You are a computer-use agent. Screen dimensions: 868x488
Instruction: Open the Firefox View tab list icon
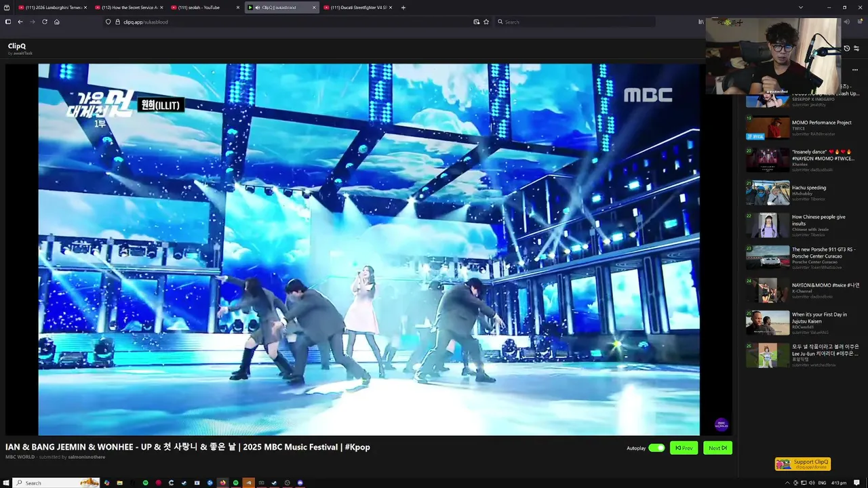point(7,7)
